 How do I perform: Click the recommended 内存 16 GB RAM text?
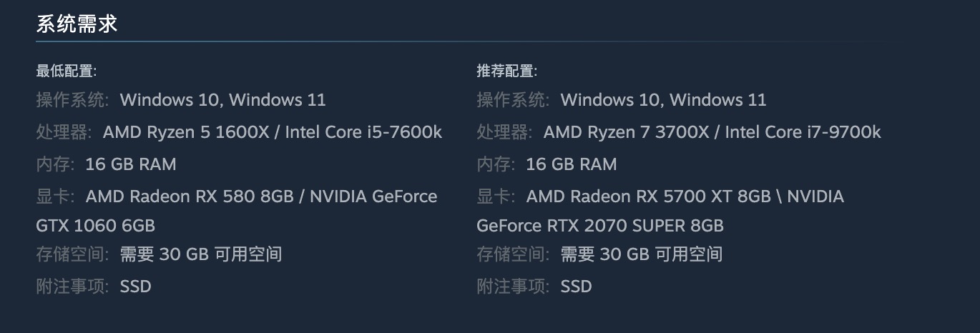click(571, 164)
